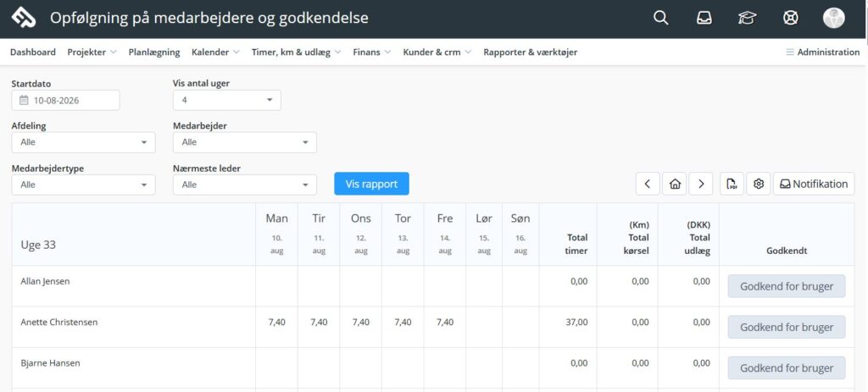Click the user profile avatar
868x392 pixels.
(834, 18)
